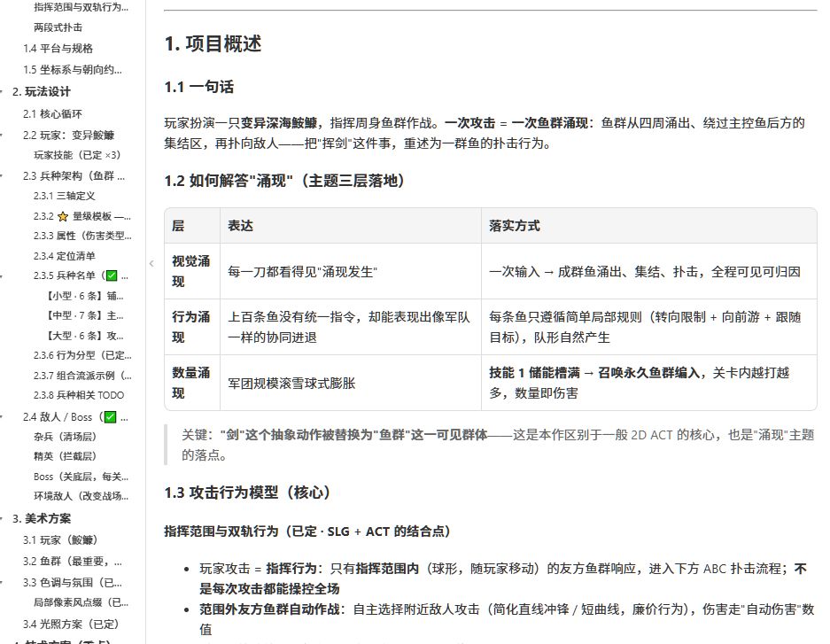Open 3.3 色调与氛围 outline item
This screenshot has width=830, height=644.
[x=72, y=583]
